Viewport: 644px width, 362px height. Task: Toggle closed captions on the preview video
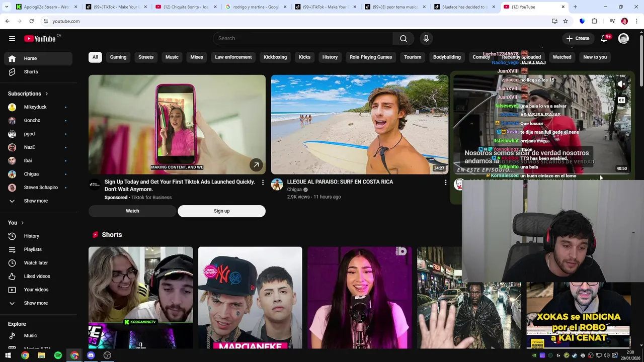pos(621,100)
